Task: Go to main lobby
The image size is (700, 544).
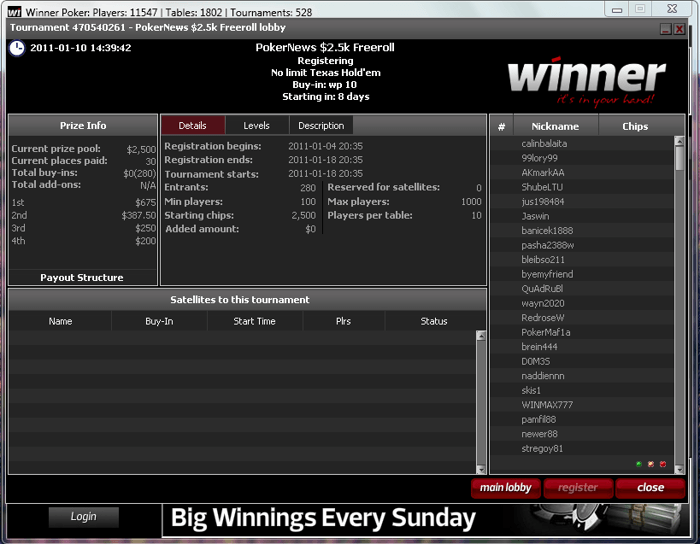Action: coord(506,488)
